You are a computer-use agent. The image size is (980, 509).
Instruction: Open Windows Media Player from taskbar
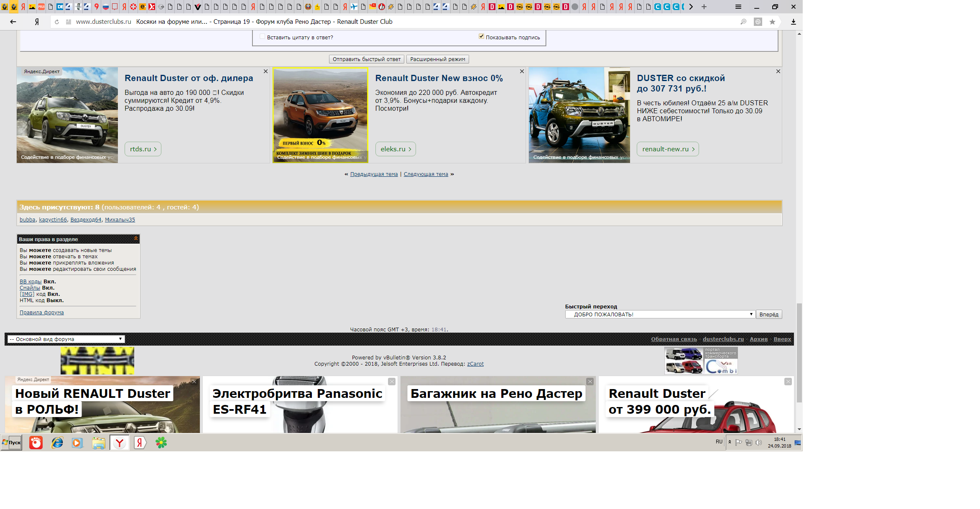pyautogui.click(x=77, y=443)
